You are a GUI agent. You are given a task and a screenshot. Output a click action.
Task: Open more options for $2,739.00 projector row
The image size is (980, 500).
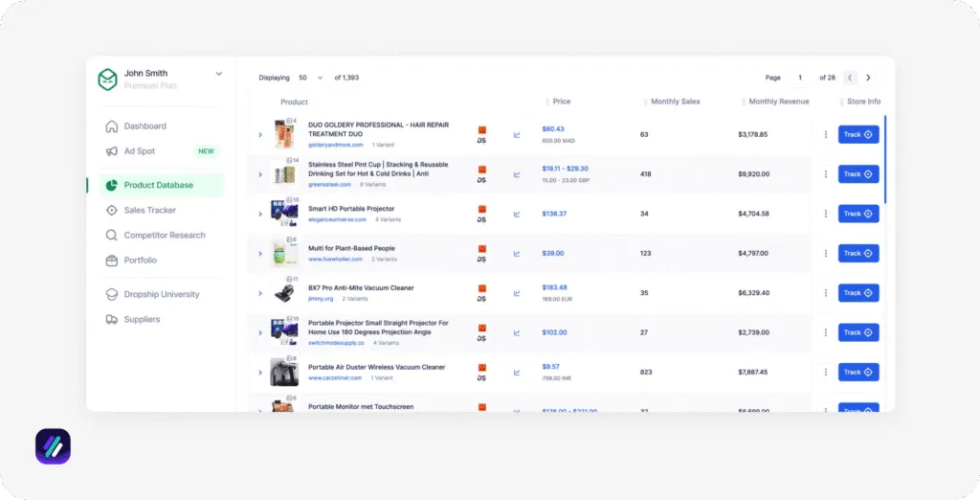pos(826,332)
